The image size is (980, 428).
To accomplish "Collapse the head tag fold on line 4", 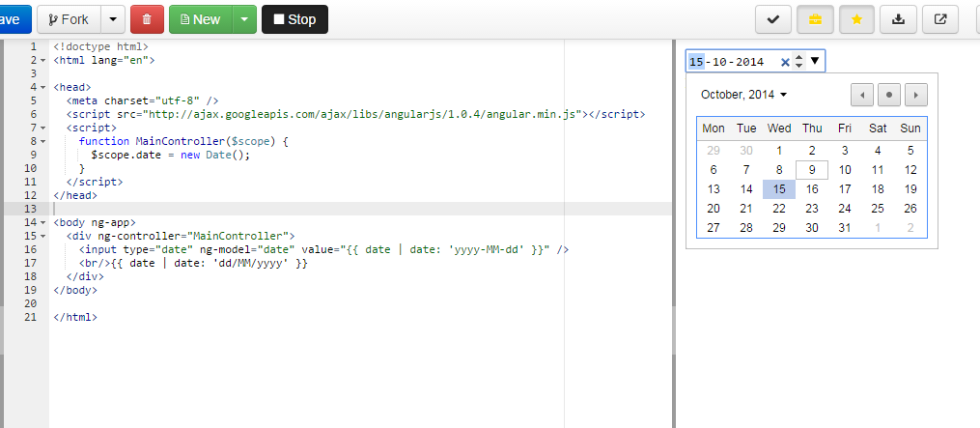I will [42, 88].
